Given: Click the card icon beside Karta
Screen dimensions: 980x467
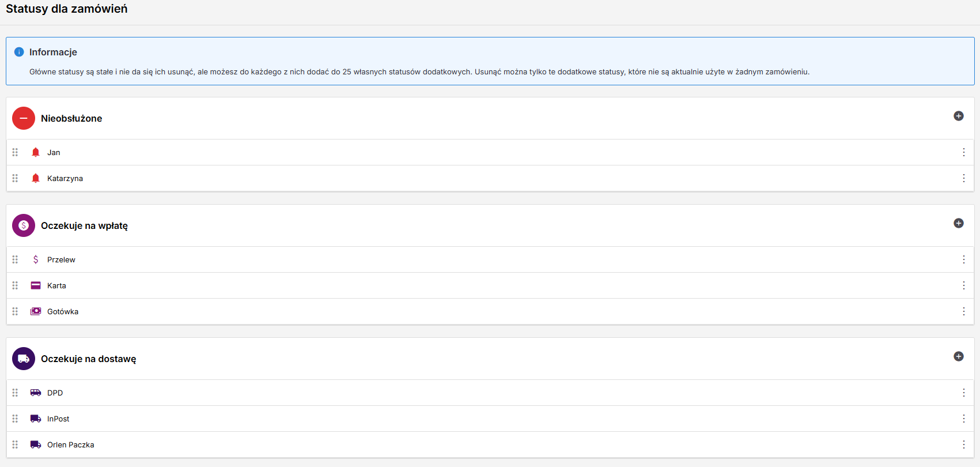Looking at the screenshot, I should [36, 285].
